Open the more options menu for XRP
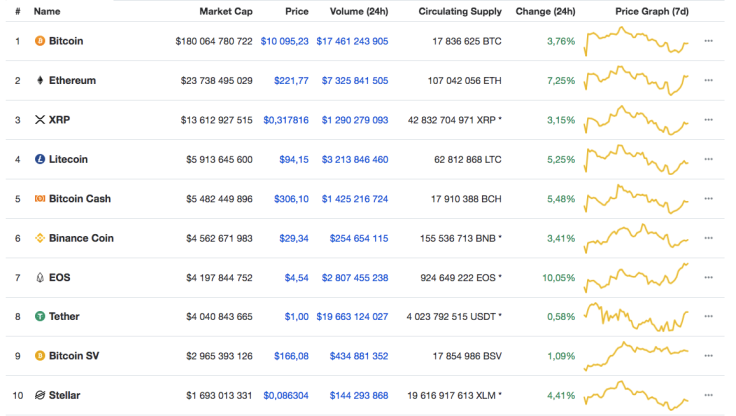Viewport: 736px width, 416px height. pos(709,120)
